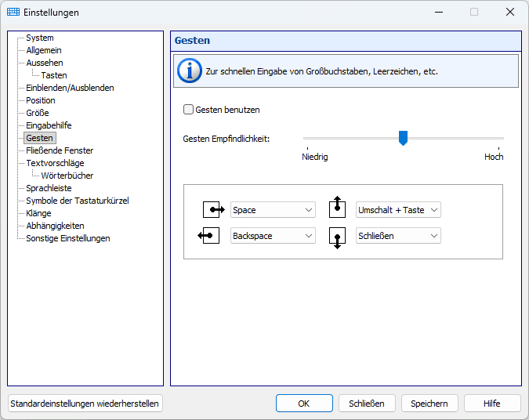Image resolution: width=529 pixels, height=420 pixels.
Task: Select the Gesten tree item
Action: [x=39, y=138]
